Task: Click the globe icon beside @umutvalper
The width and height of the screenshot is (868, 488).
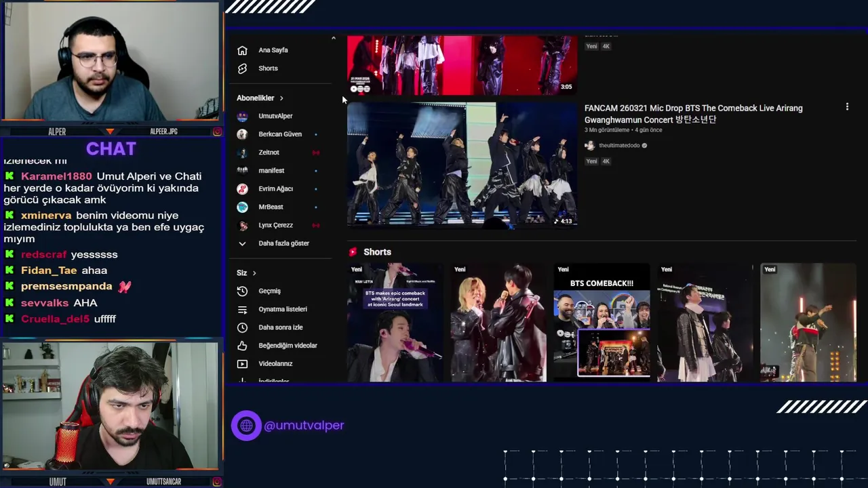Action: [x=246, y=426]
